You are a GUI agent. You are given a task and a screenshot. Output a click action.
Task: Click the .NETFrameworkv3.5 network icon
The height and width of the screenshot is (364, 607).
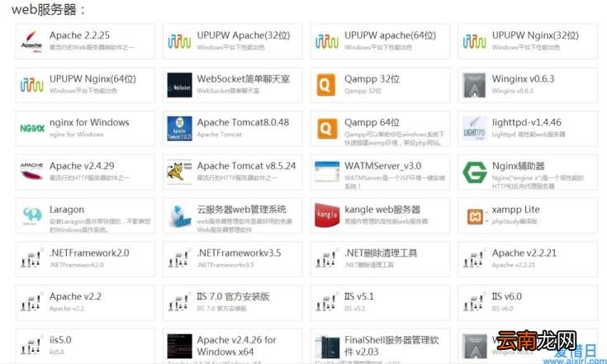click(178, 259)
